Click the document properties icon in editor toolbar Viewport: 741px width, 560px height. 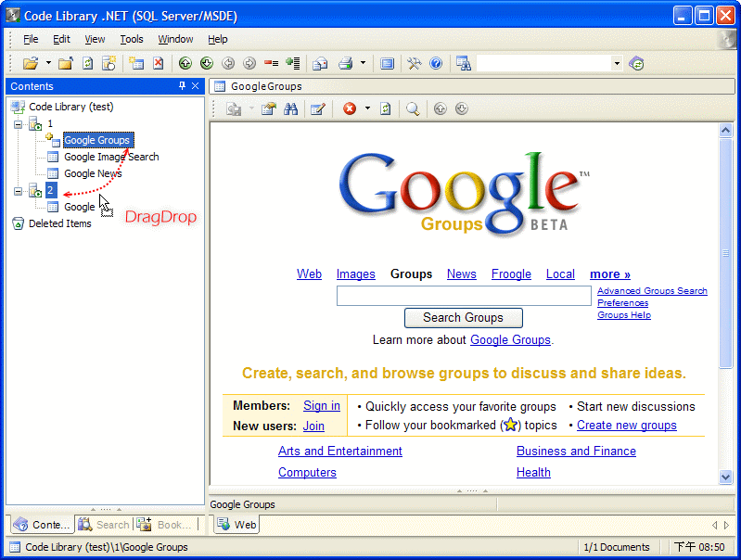tap(269, 109)
